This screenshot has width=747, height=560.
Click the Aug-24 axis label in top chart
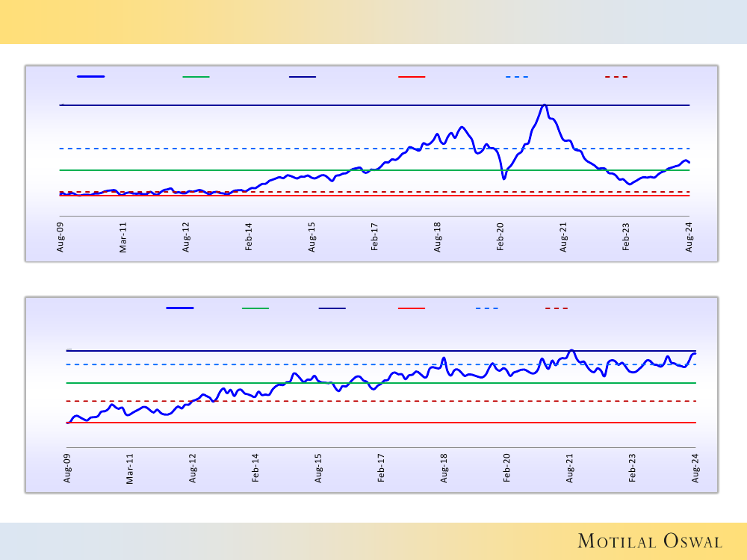point(689,235)
